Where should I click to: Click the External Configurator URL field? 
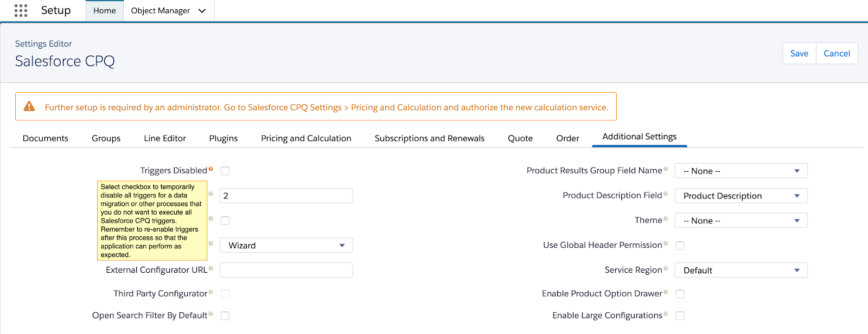point(286,270)
